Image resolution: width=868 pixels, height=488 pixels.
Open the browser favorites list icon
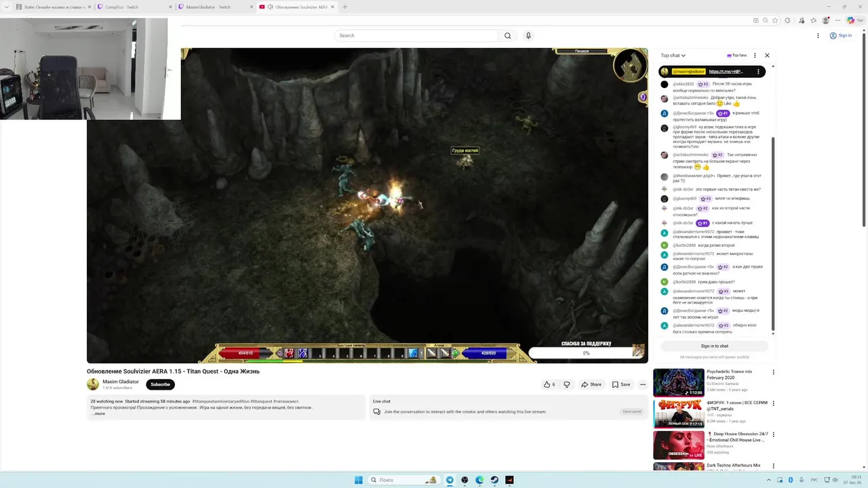(x=814, y=20)
